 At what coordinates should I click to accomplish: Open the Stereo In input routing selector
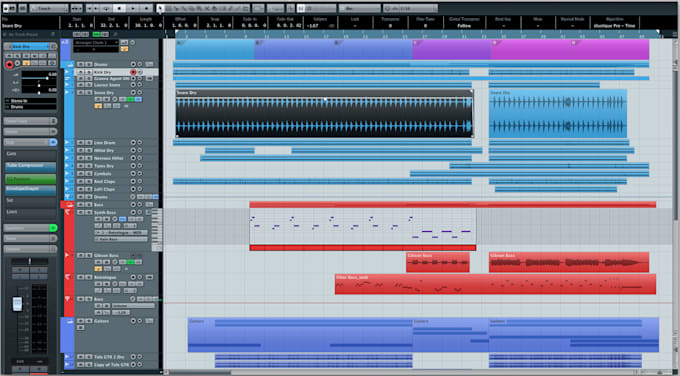coord(30,101)
